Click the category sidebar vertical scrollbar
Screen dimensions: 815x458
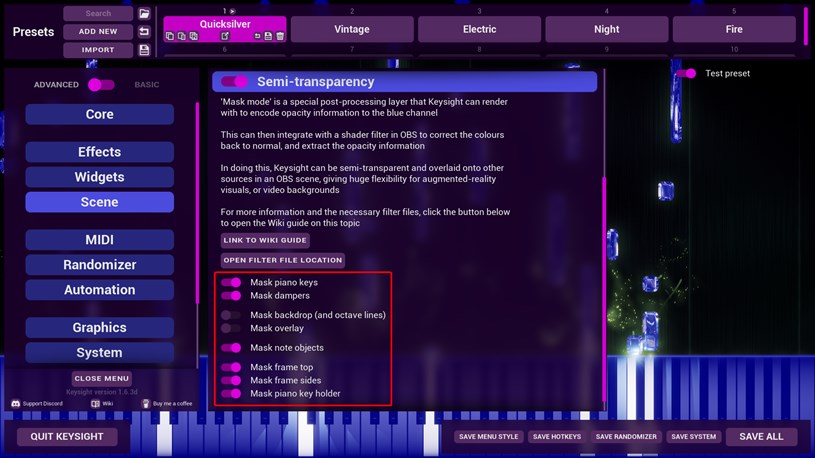coord(198,203)
